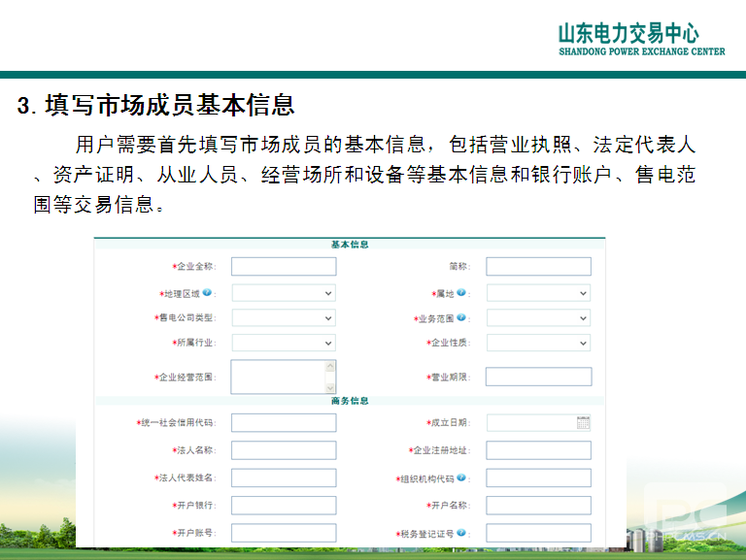Click the 统一社会信用代码 input field
The width and height of the screenshot is (746, 560).
tap(284, 422)
